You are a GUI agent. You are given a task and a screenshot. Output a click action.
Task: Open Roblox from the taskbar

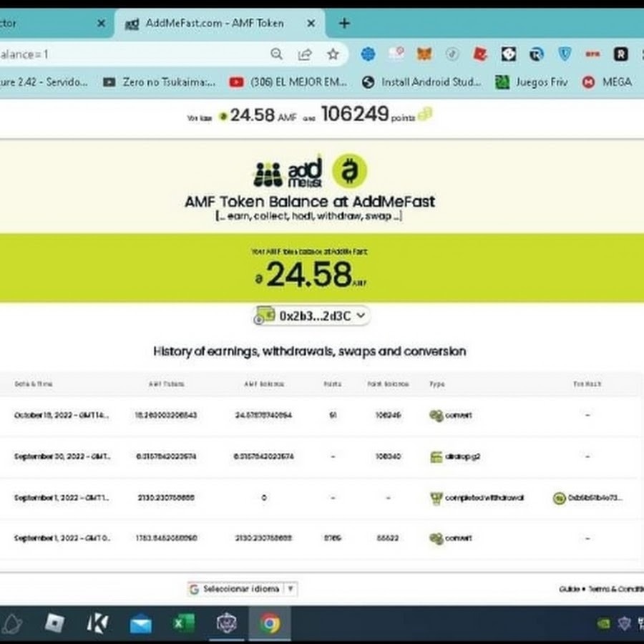54,623
